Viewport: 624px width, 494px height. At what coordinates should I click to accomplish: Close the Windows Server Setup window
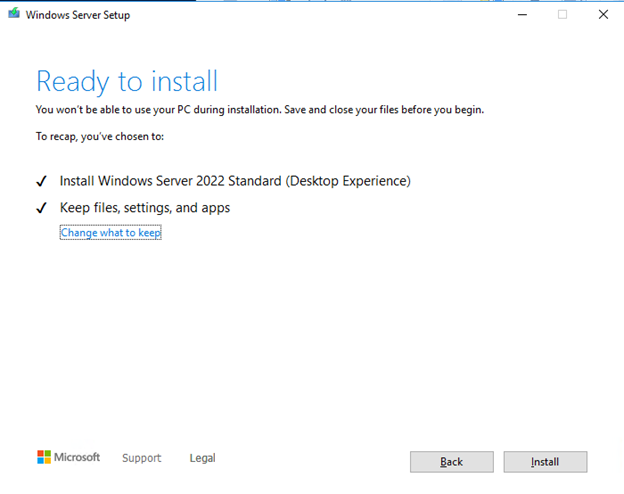pos(603,15)
